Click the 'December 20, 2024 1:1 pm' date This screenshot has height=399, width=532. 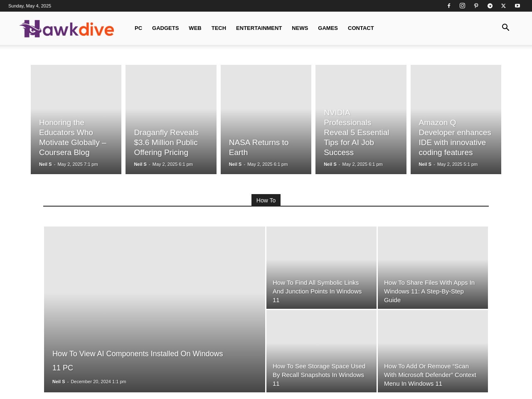click(x=99, y=382)
